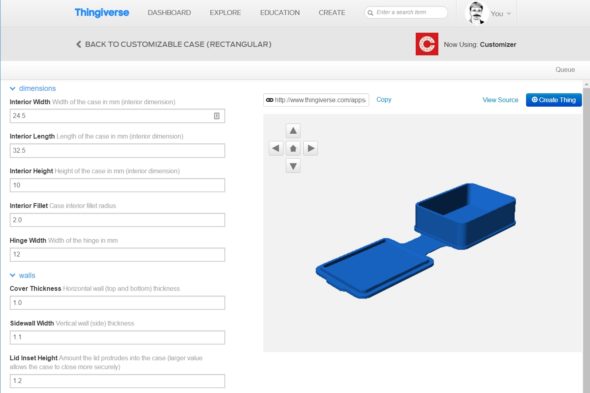Open the Create menu

click(x=332, y=12)
